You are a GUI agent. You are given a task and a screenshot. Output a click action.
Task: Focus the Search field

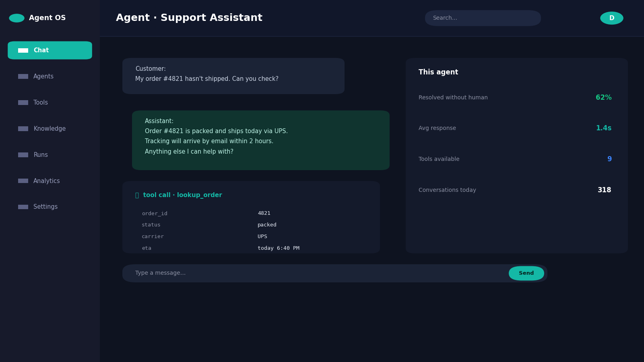click(x=483, y=18)
